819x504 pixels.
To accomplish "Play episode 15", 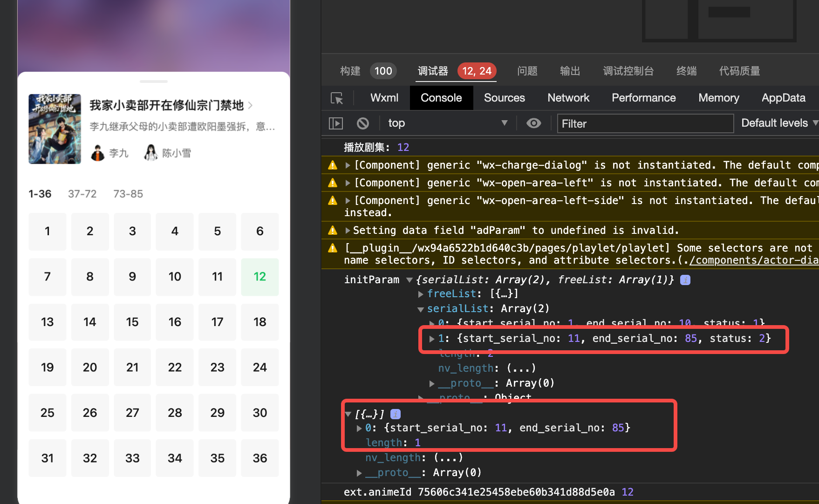I will coord(132,322).
